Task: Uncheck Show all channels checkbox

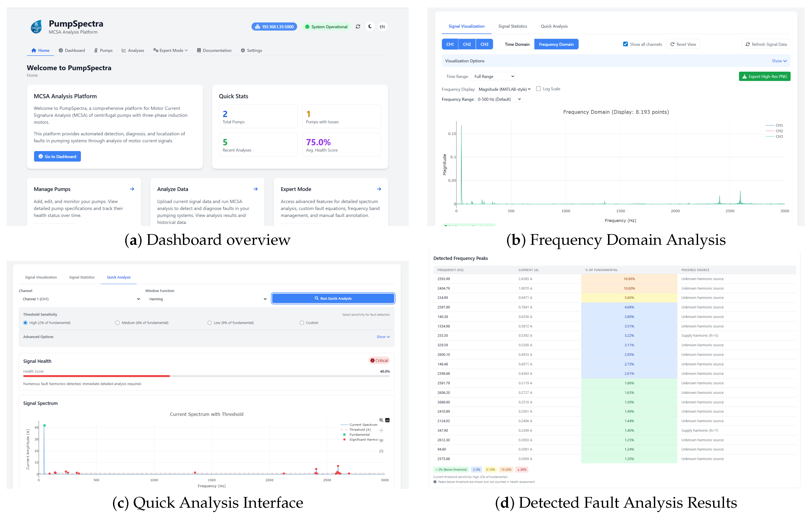Action: 625,44
